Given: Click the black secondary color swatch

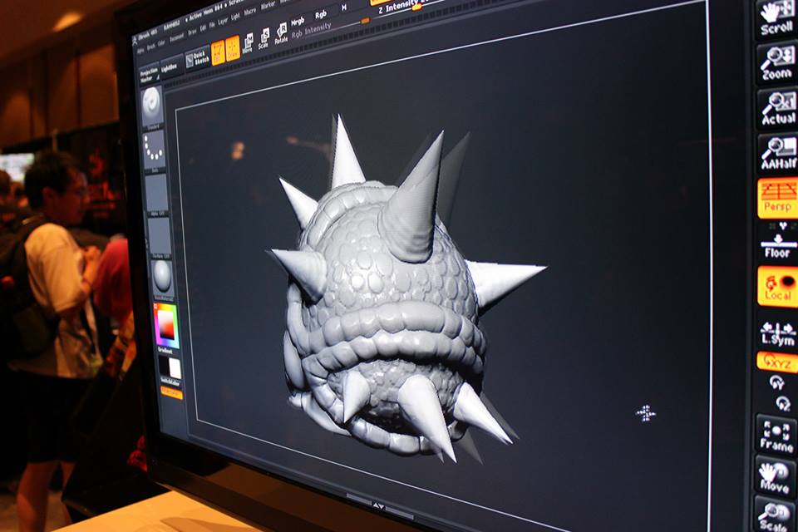Looking at the screenshot, I should click(x=165, y=367).
